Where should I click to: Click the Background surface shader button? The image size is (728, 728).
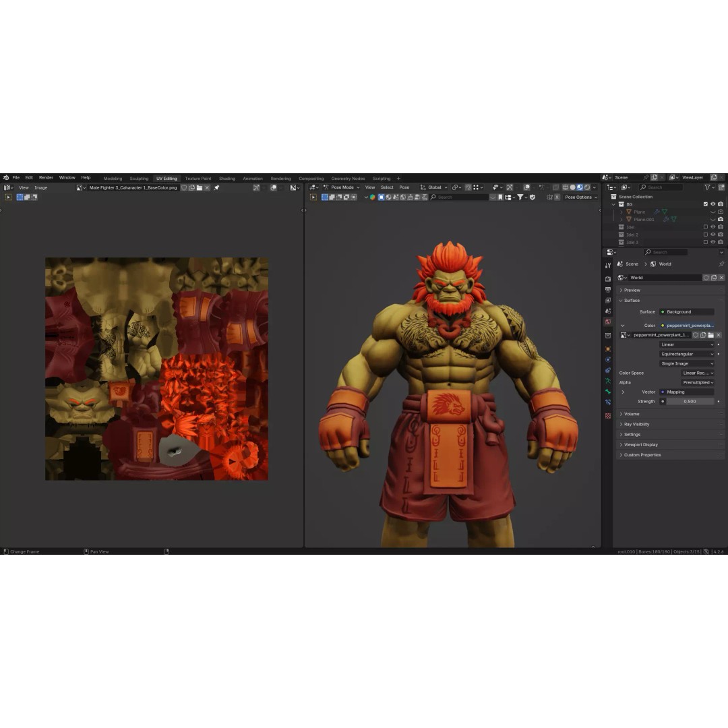coord(687,312)
